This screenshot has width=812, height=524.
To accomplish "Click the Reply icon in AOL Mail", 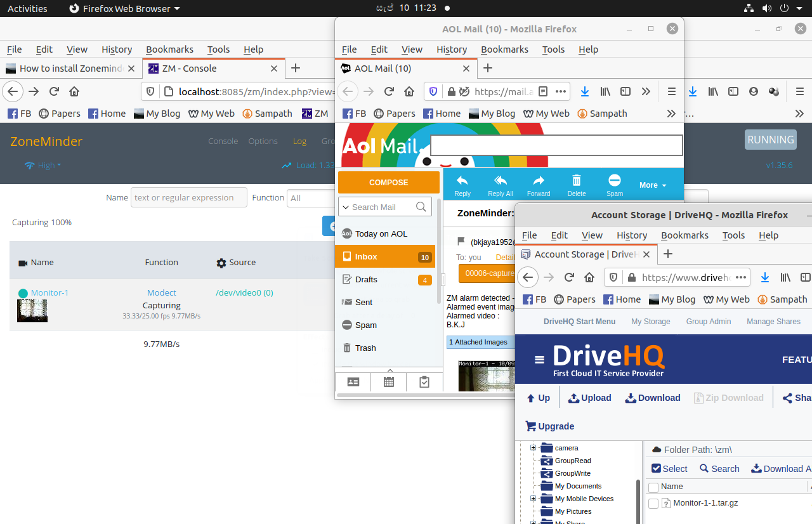I will tap(462, 180).
